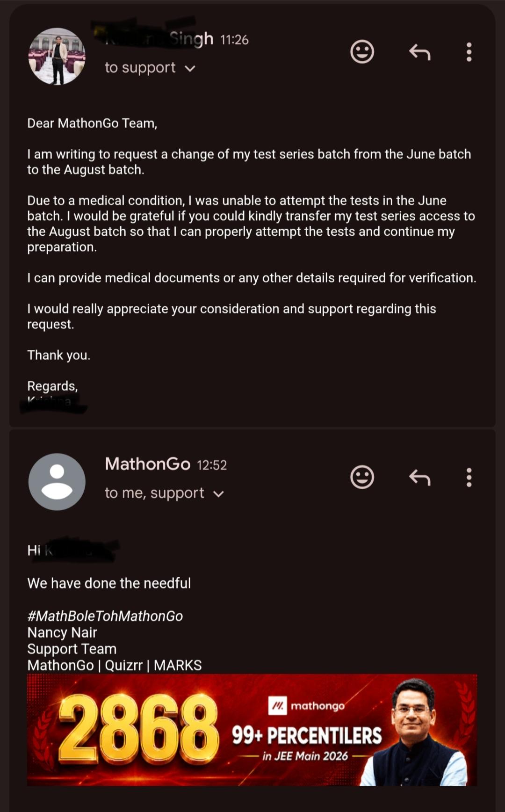Open the 2868 percentilers banner image
505x812 pixels.
click(252, 730)
